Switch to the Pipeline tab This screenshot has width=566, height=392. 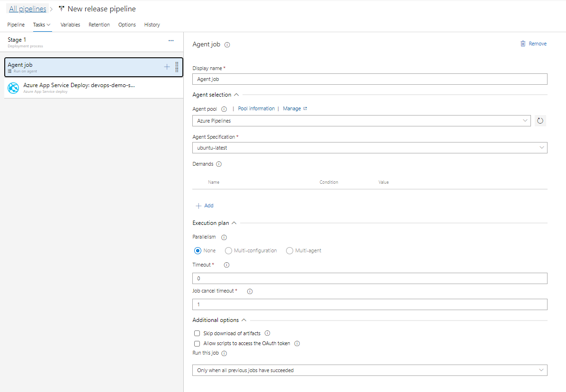point(16,25)
